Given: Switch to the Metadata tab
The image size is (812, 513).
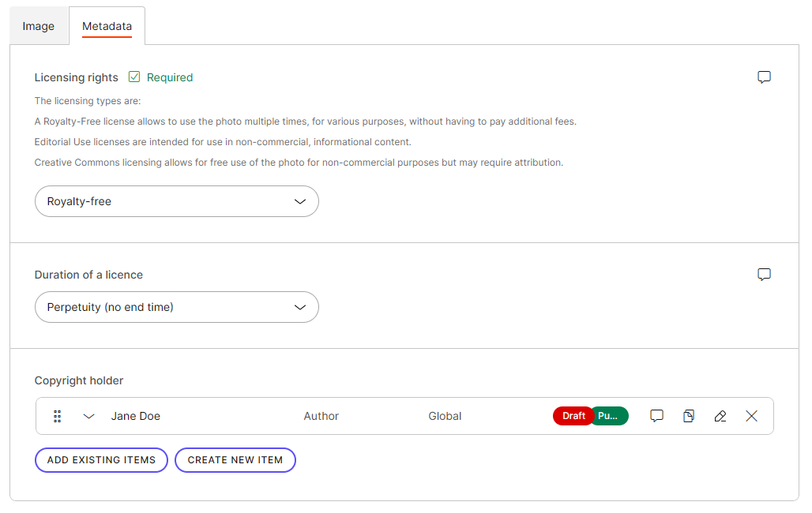Looking at the screenshot, I should click(107, 25).
